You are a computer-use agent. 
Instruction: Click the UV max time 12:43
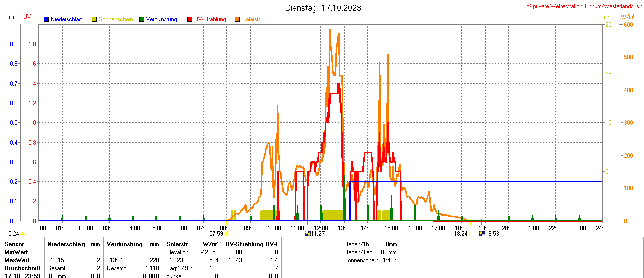tap(235, 260)
